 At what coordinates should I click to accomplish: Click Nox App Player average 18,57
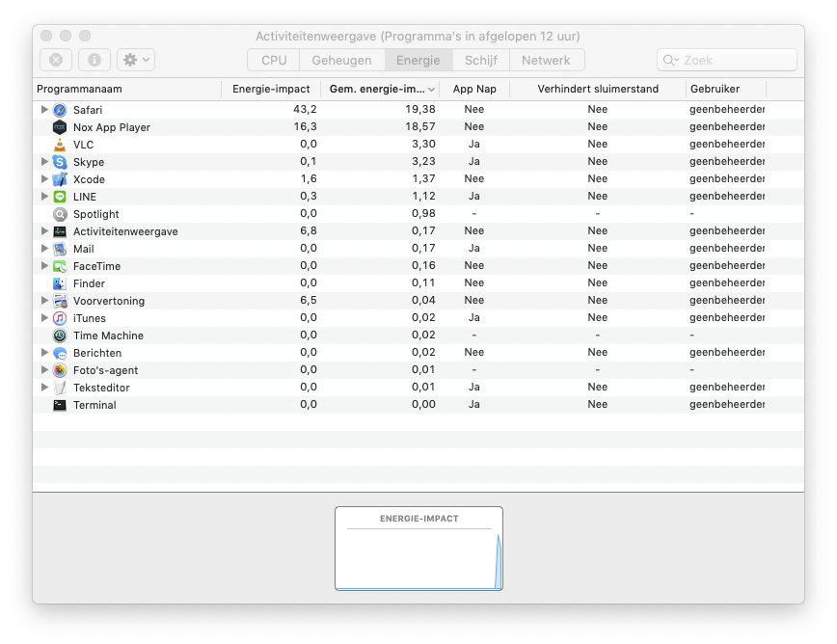coord(420,126)
